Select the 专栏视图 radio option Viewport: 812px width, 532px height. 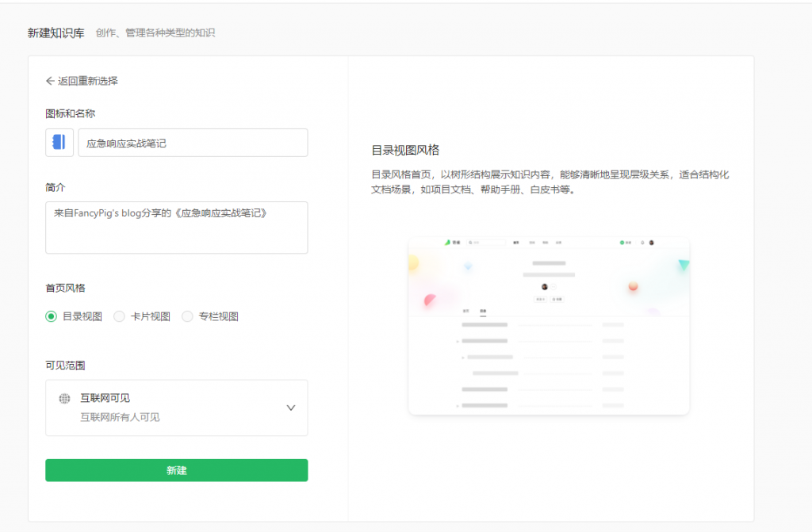[x=187, y=316]
